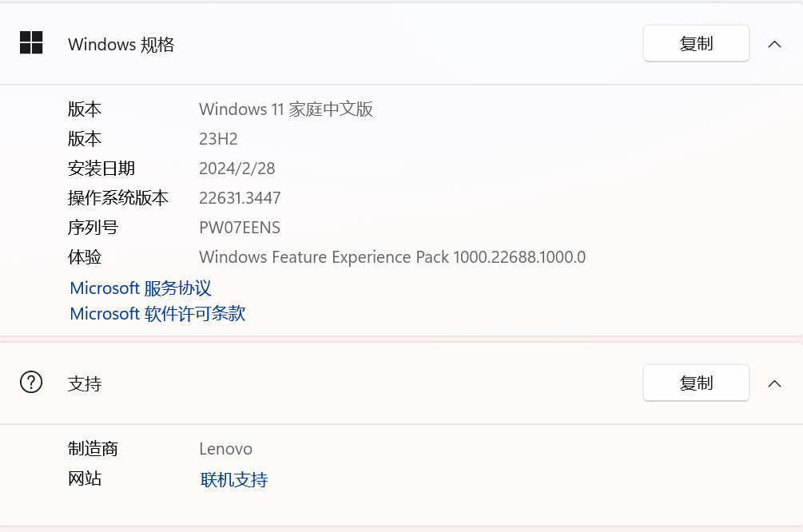Click the chevron next to 复制 in 支持

(774, 383)
